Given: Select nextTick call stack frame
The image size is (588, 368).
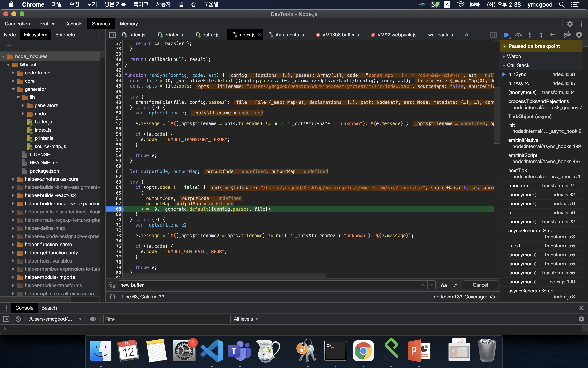Looking at the screenshot, I should (x=542, y=174).
